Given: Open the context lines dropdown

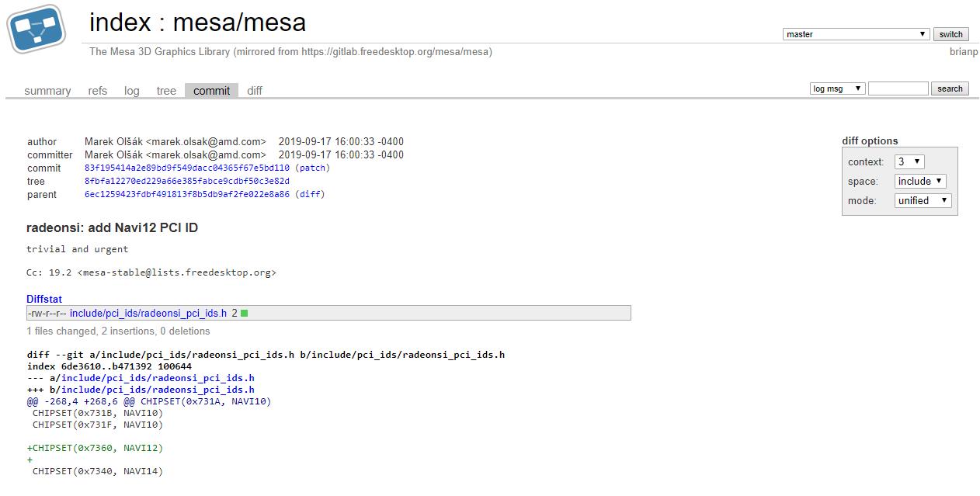Looking at the screenshot, I should (909, 161).
